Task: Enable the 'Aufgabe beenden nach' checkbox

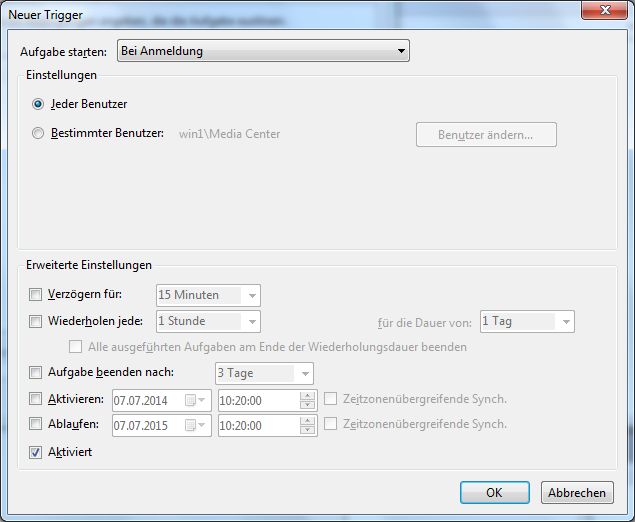Action: (x=35, y=373)
